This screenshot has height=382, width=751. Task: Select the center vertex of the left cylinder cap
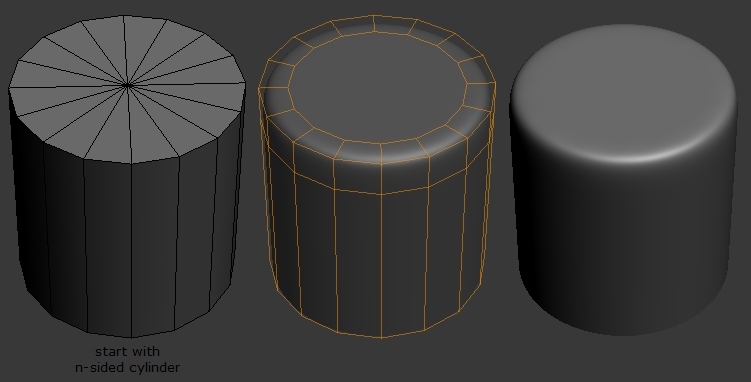(x=127, y=86)
